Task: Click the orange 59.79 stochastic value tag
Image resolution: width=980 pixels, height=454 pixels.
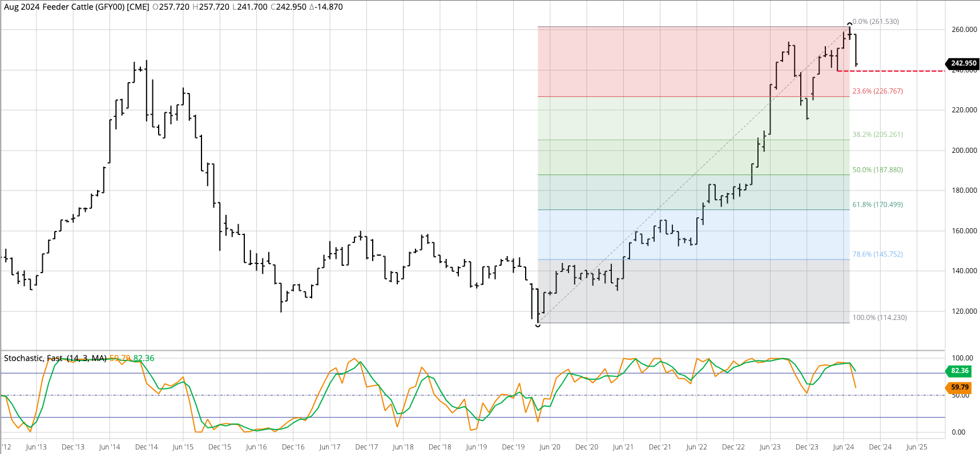Action: point(959,387)
